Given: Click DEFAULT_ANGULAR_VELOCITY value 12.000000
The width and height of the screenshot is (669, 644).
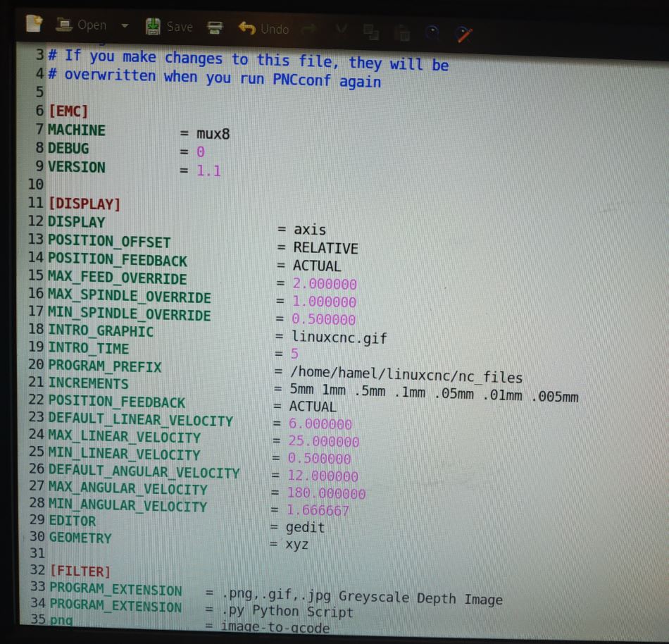Looking at the screenshot, I should coord(323,476).
